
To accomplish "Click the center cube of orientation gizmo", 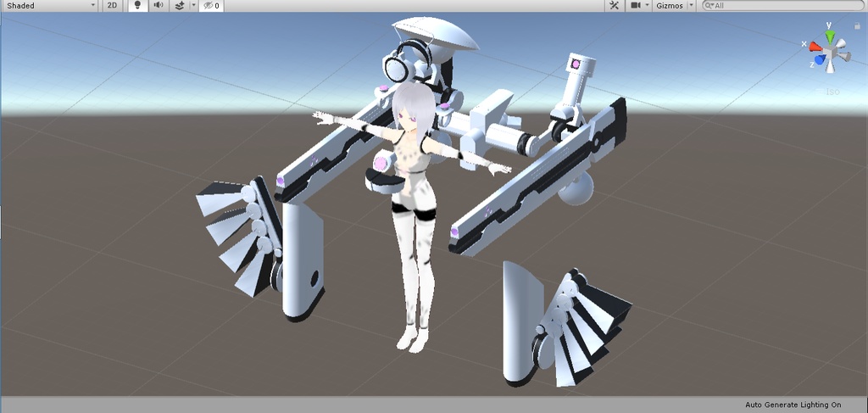I will [x=830, y=52].
